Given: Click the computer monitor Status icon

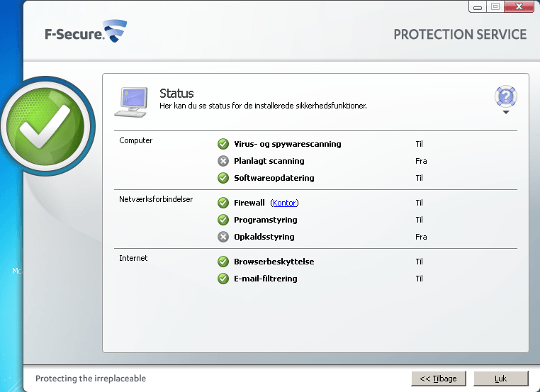Looking at the screenshot, I should click(x=131, y=102).
